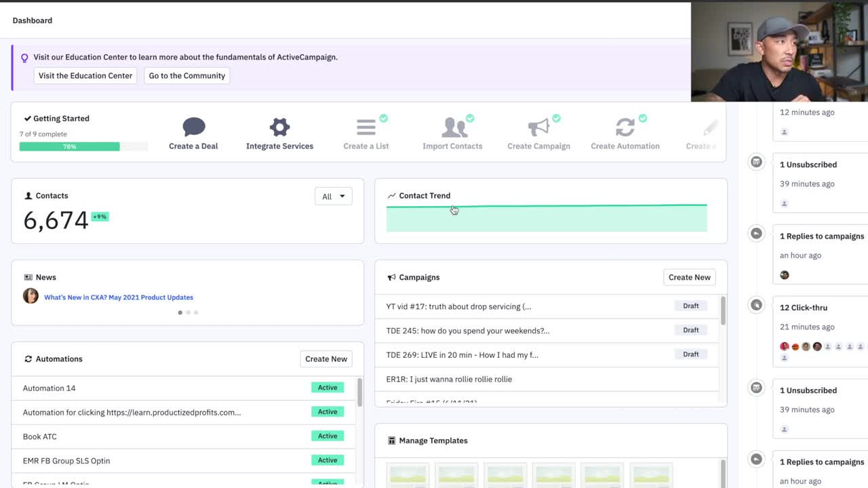The height and width of the screenshot is (488, 868).
Task: Click activity icon beside 12 Click-thru
Action: 756,305
